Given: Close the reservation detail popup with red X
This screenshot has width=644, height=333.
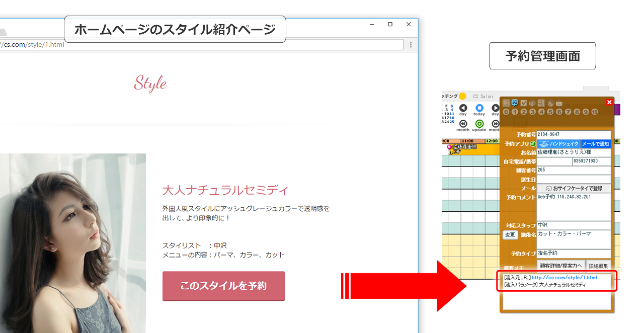Looking at the screenshot, I should [x=609, y=102].
